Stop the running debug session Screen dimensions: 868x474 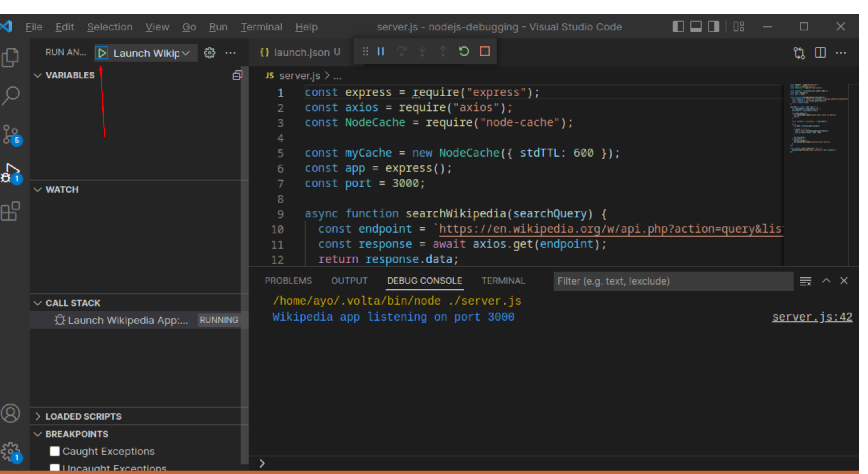pos(484,51)
